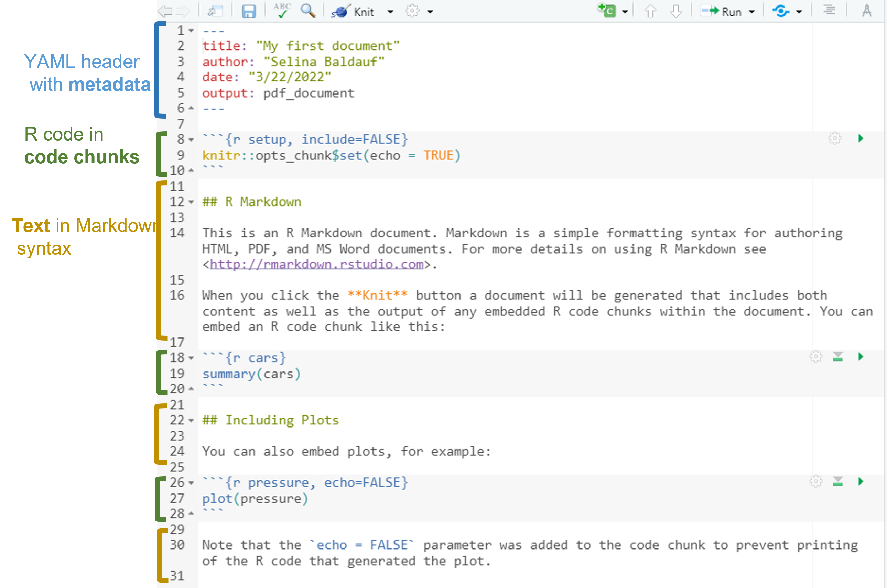This screenshot has width=887, height=588.
Task: Run all chunks above the cars chunk
Action: 838,357
